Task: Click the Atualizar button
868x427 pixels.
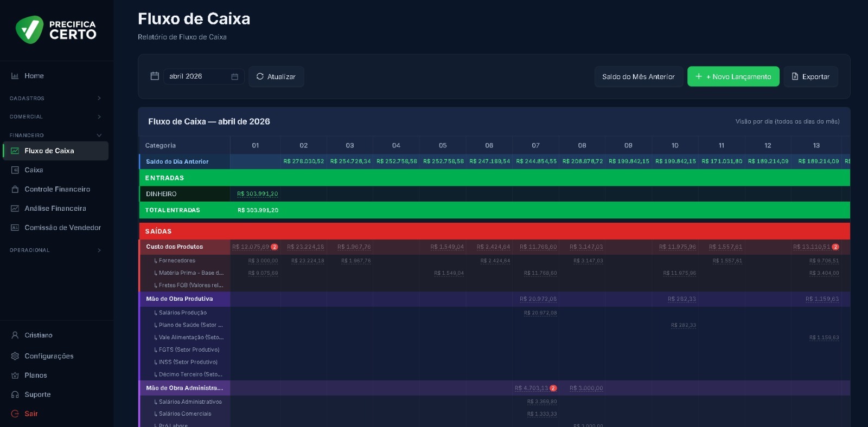Action: tap(276, 76)
